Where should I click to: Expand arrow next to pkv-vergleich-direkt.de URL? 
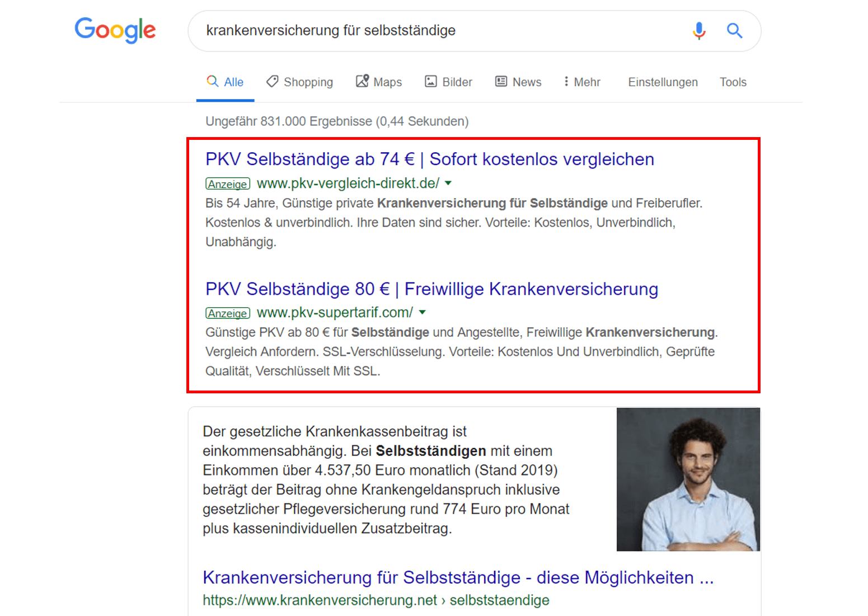(448, 184)
